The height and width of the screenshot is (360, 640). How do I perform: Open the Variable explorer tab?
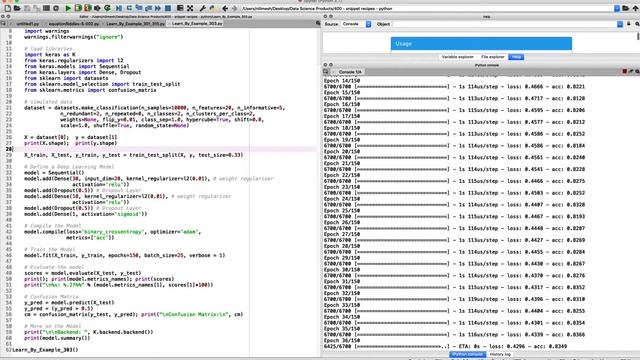click(x=458, y=57)
